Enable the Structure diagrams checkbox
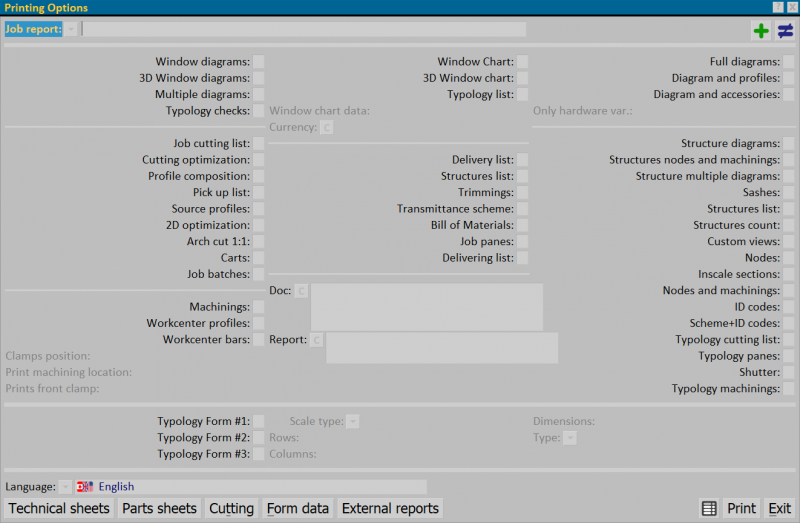This screenshot has height=523, width=800. 789,143
